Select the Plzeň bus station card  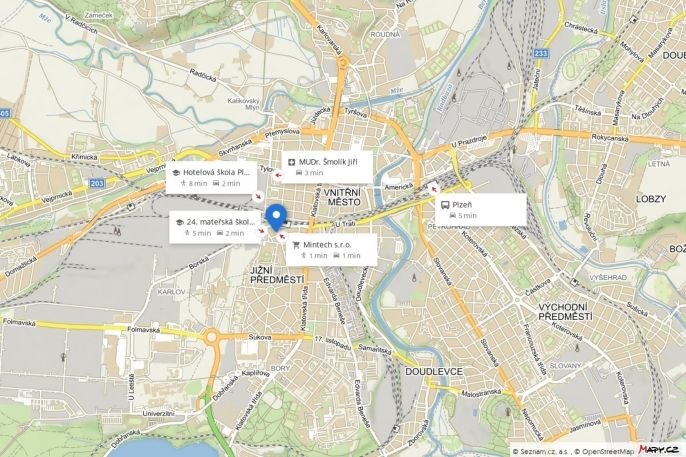480,209
